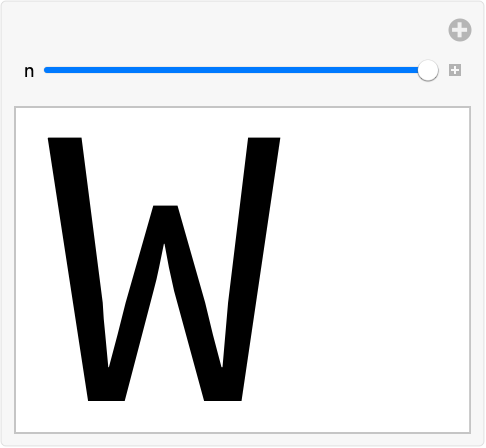Viewport: 486px width, 448px height.
Task: Reveal the input field for n via the plus box
Action: 455,70
